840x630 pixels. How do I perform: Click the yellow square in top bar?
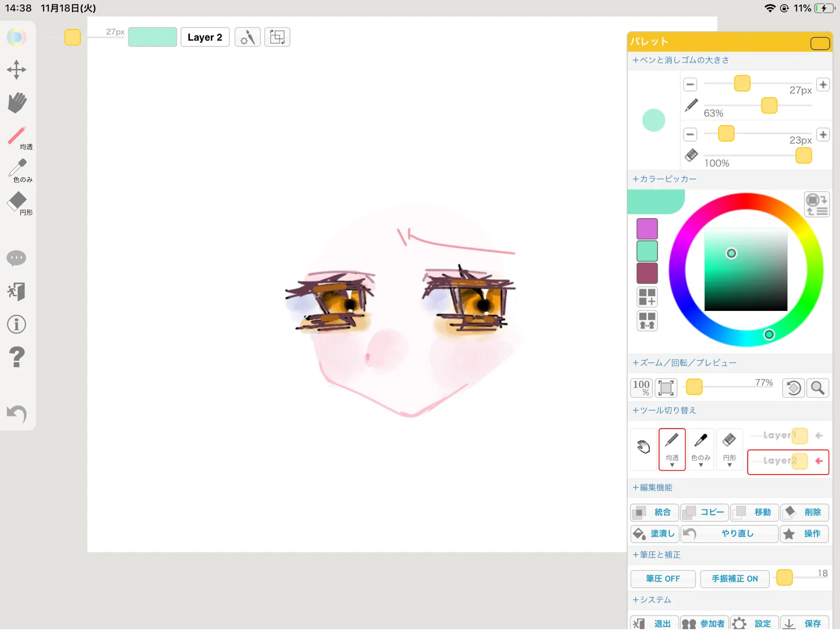pos(72,37)
